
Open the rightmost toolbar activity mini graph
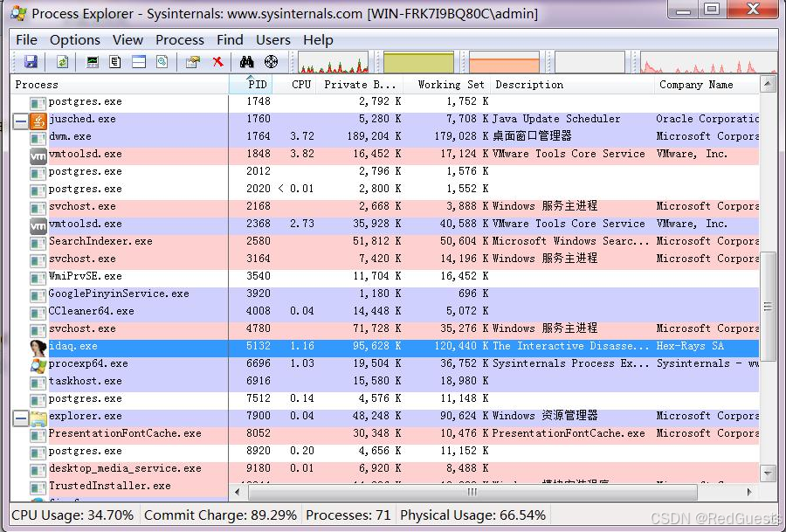click(708, 62)
